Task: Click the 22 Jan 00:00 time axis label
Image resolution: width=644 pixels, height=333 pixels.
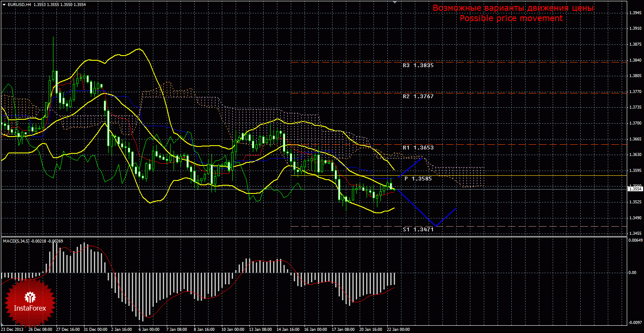Action: pyautogui.click(x=398, y=330)
